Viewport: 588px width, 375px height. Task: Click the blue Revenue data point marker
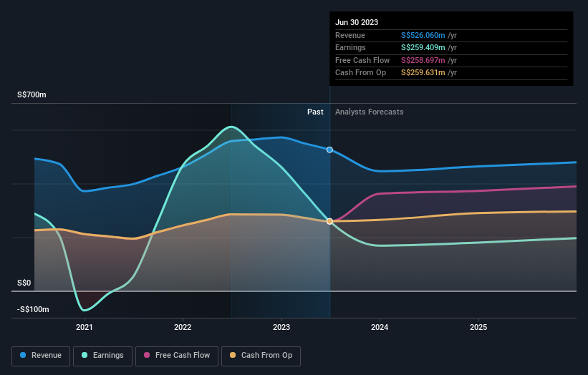pos(329,150)
